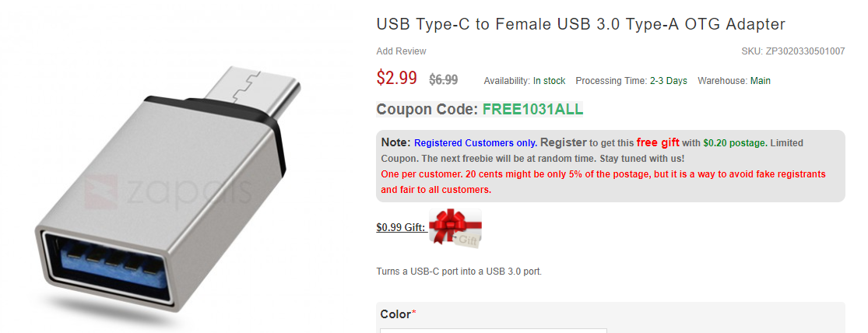
Task: Click the green $0.20 postage text
Action: tap(736, 143)
